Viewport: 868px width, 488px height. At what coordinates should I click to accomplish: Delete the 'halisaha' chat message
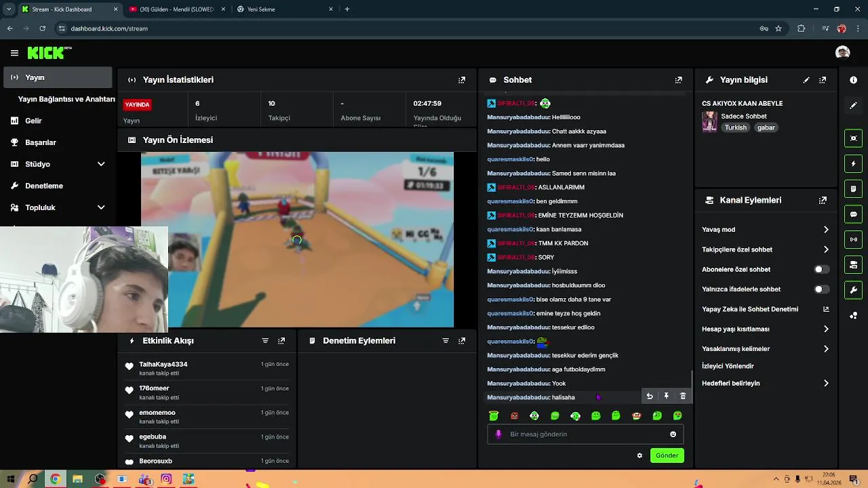(683, 396)
